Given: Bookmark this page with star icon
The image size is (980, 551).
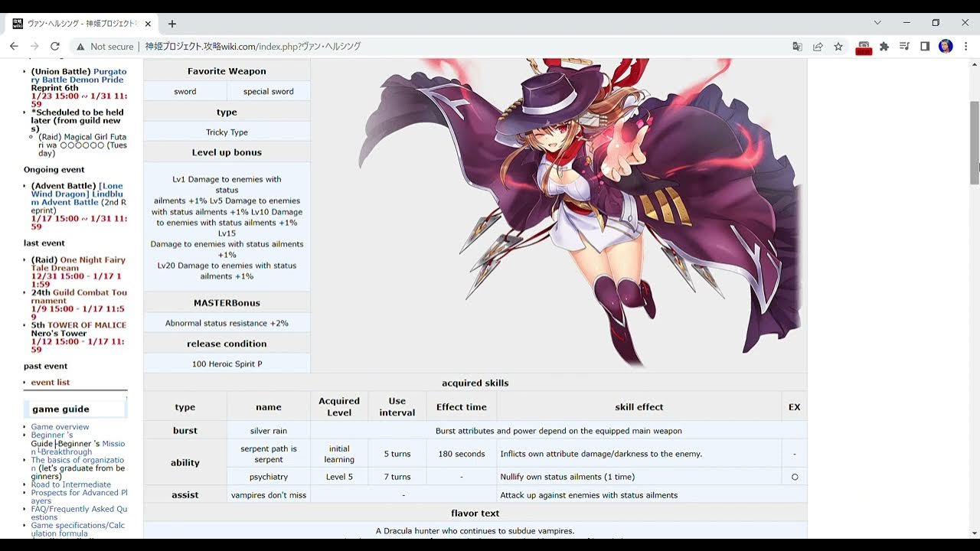Looking at the screenshot, I should pos(838,47).
